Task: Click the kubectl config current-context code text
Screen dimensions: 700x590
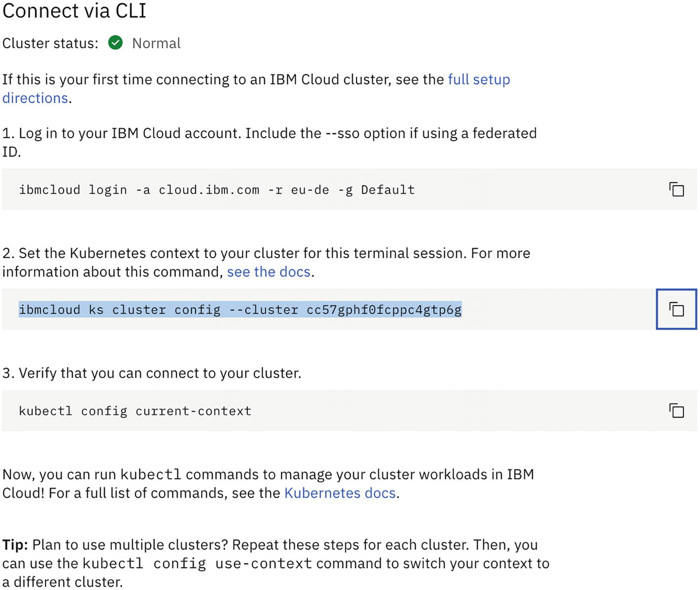Action: coord(135,411)
